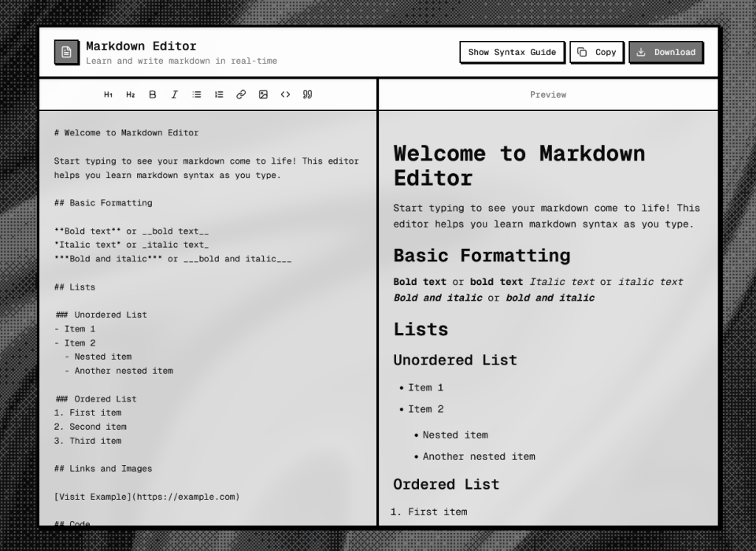Image resolution: width=756 pixels, height=551 pixels.
Task: Click the 'Welcome to Markdown Editor' preview heading
Action: (518, 165)
